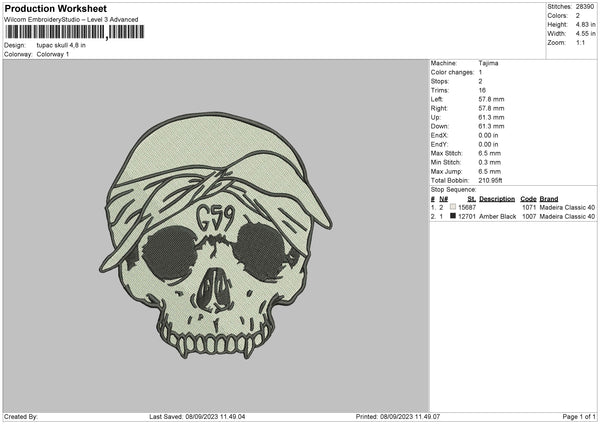Click the 'Production Worksheet' title
This screenshot has width=600, height=424.
(55, 8)
